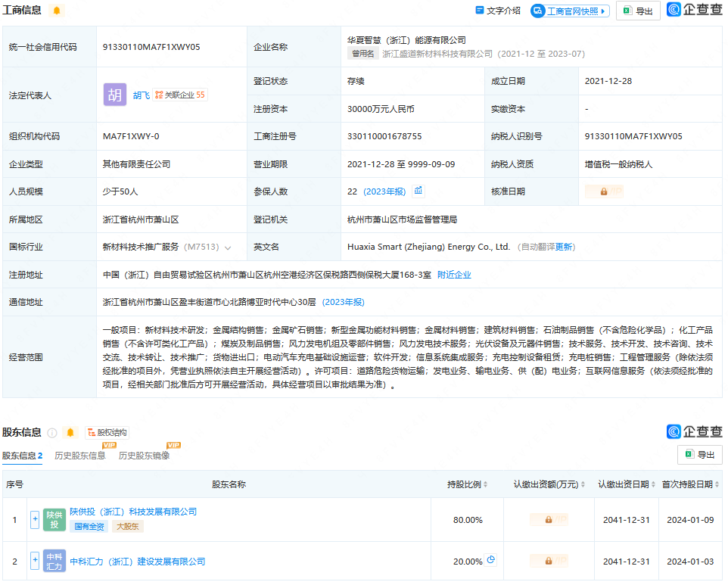Open the 2023年报 link beside 参保人数
728x585 pixels.
[384, 191]
